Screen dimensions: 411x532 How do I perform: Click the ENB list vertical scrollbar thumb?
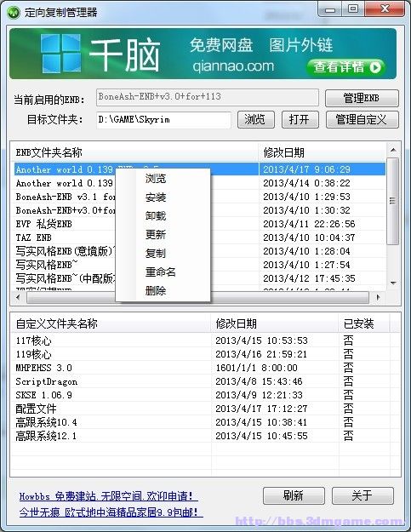(393, 201)
